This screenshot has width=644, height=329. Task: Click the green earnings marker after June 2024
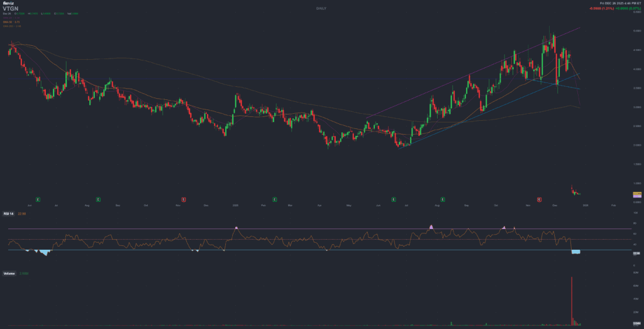37,199
